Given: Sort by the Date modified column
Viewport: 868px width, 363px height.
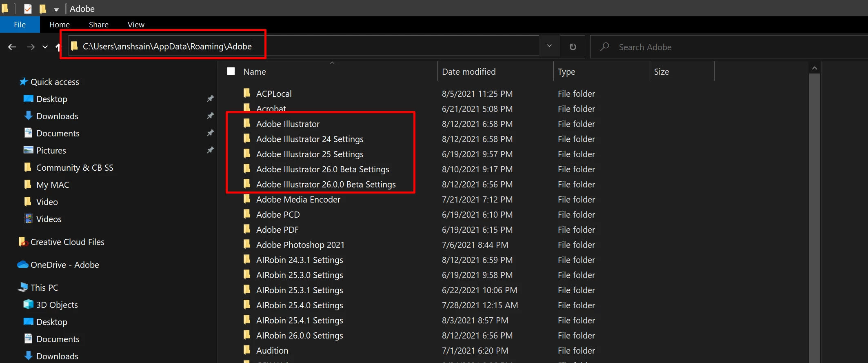Looking at the screenshot, I should point(468,71).
